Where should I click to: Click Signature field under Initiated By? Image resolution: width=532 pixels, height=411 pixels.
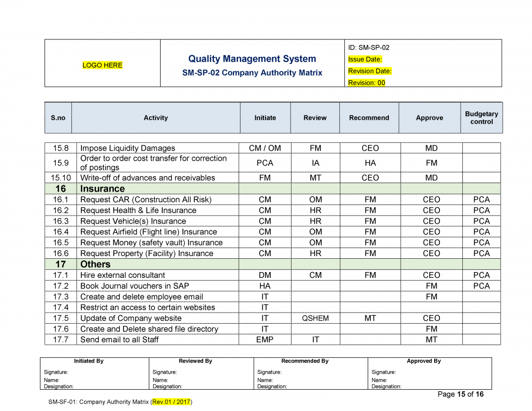[56, 372]
